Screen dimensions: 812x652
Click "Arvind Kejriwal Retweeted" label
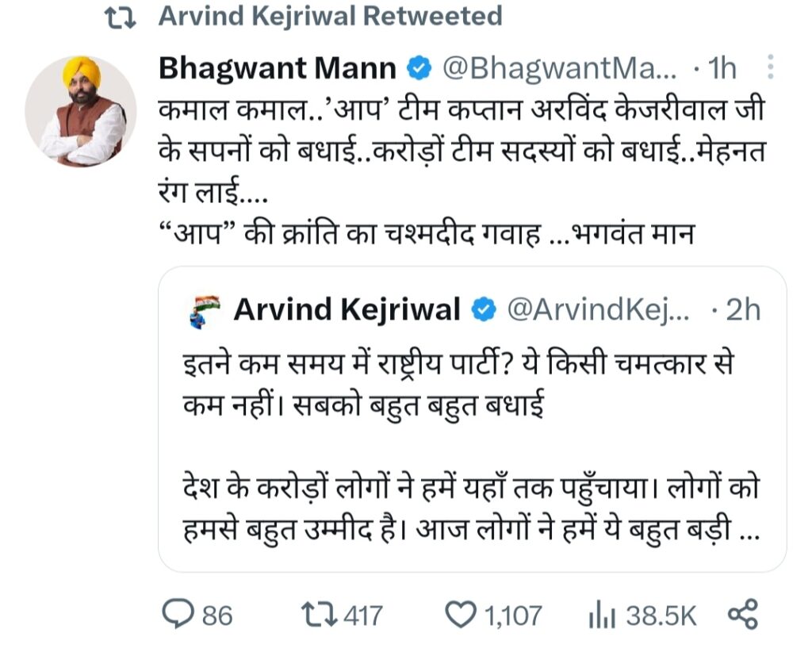(330, 17)
